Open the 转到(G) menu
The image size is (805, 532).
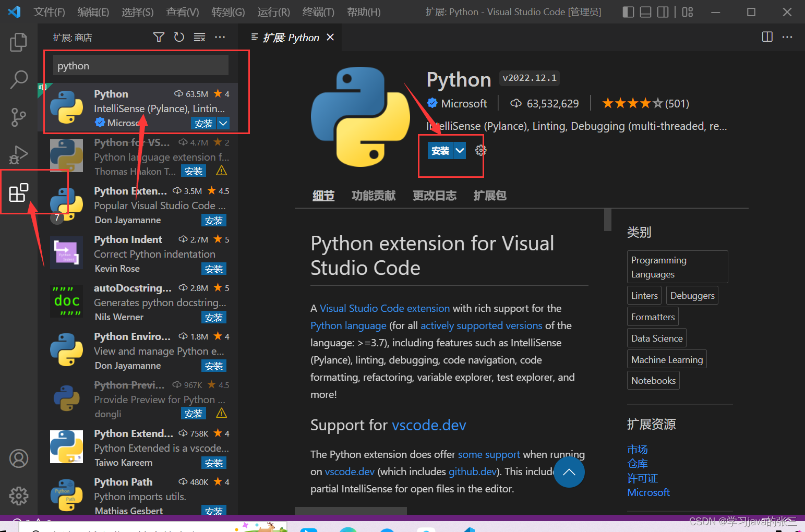pos(228,12)
